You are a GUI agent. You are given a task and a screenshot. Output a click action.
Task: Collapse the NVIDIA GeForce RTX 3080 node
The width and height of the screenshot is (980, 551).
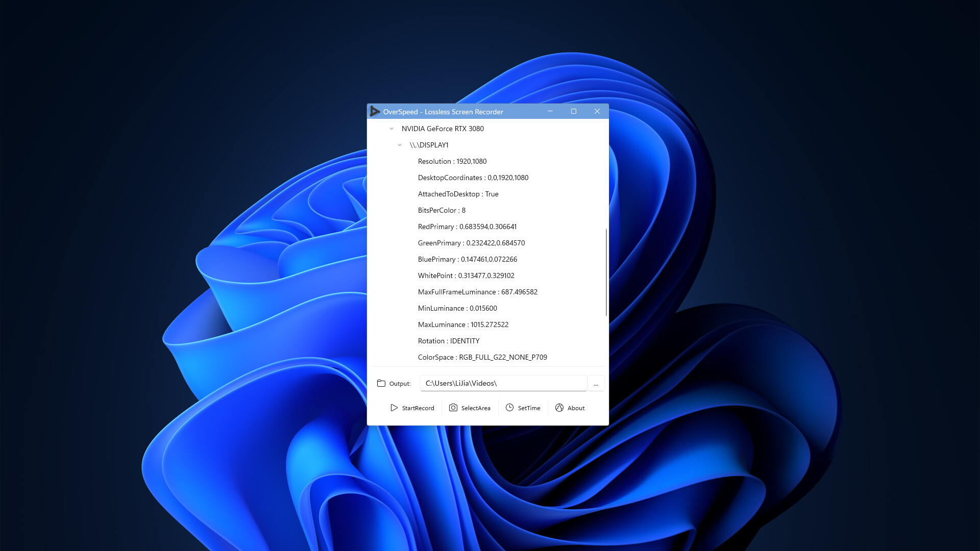coord(391,129)
